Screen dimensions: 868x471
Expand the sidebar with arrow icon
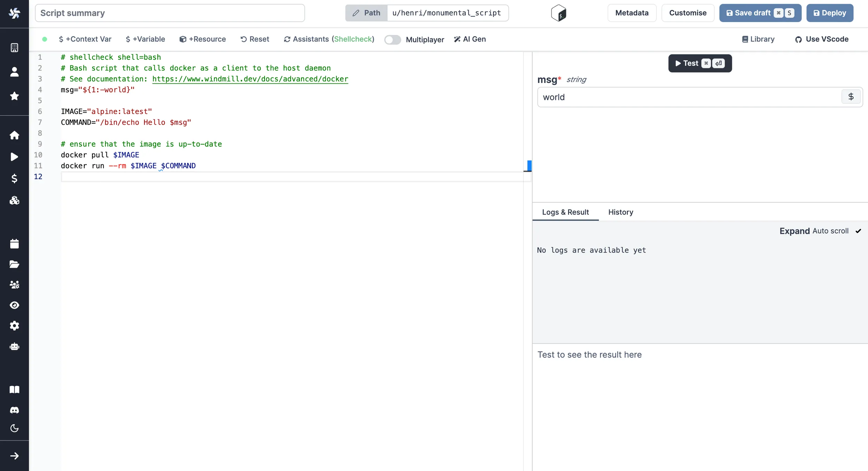point(14,456)
